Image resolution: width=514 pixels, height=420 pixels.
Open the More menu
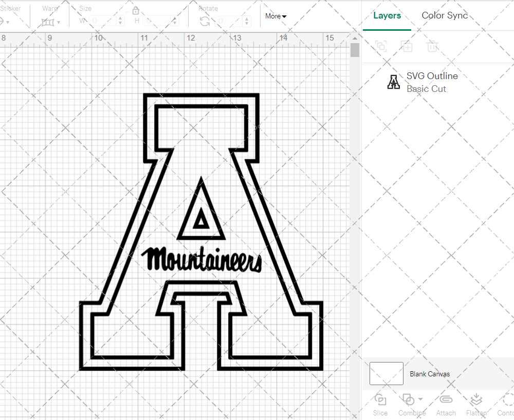[x=276, y=16]
